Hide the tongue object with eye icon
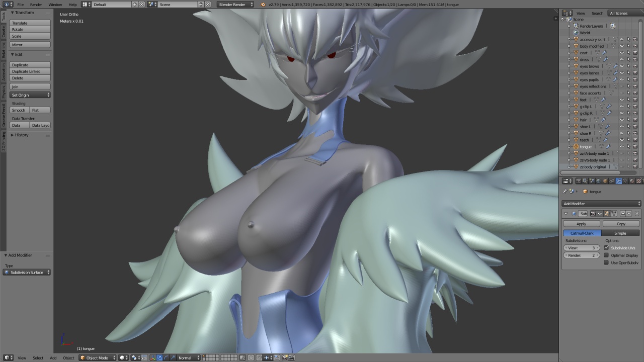Image resolution: width=644 pixels, height=362 pixels. point(622,147)
